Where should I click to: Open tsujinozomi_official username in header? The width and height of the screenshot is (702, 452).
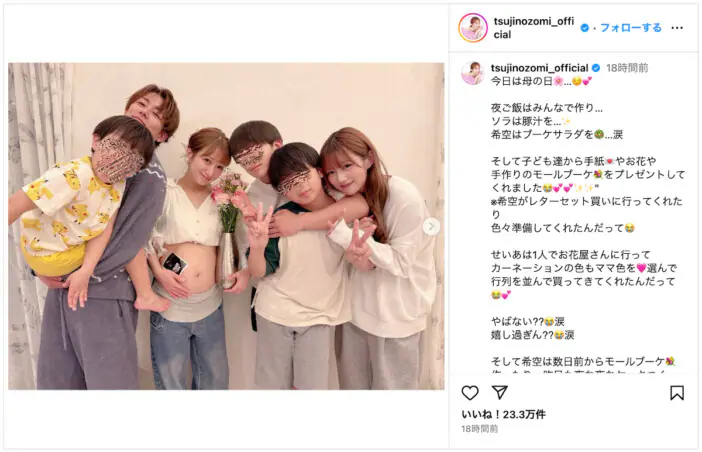point(534,28)
